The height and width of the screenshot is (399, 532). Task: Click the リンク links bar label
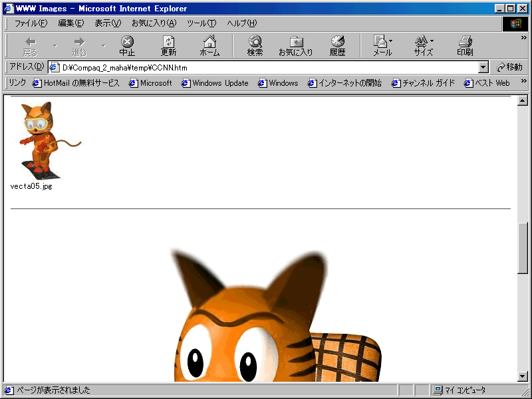point(17,82)
